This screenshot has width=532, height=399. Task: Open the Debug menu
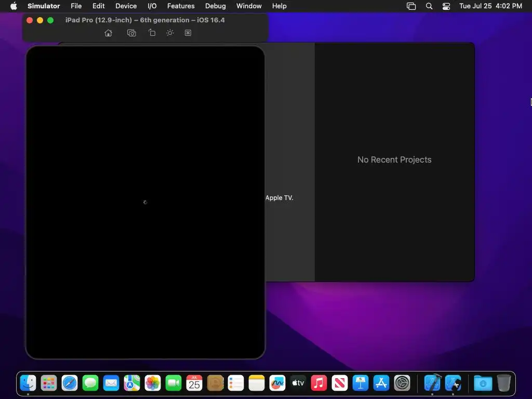tap(216, 6)
